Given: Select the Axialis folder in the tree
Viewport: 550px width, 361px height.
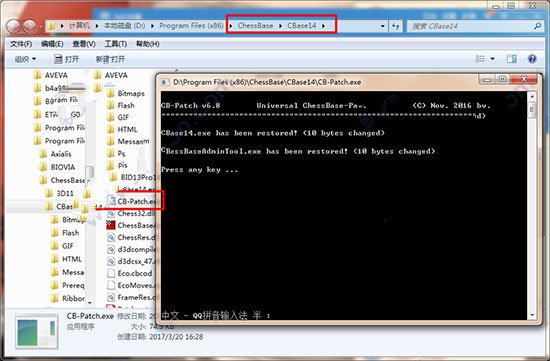Looking at the screenshot, I should (55, 154).
